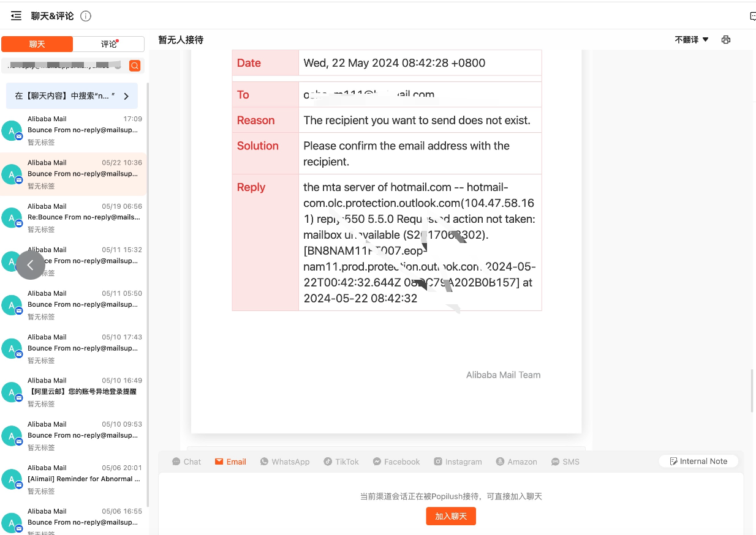Viewport: 756px width, 535px height.
Task: Click the Alibaba Mail Team signature
Action: (504, 375)
